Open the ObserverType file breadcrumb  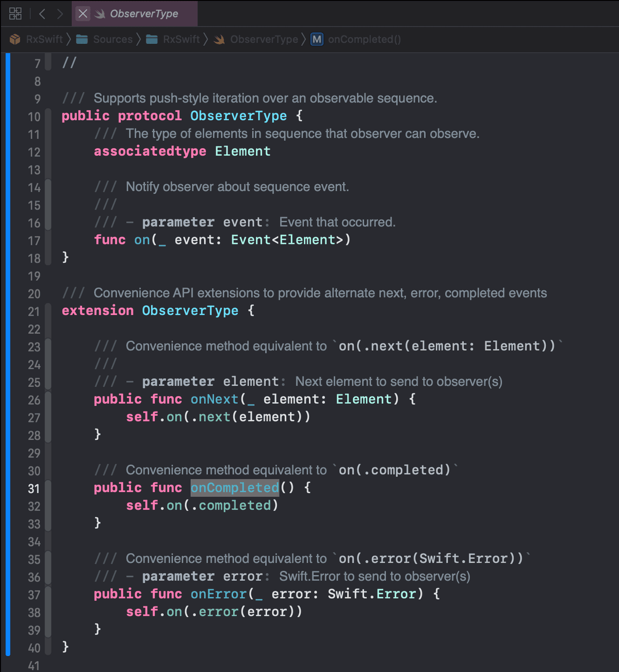pyautogui.click(x=264, y=39)
